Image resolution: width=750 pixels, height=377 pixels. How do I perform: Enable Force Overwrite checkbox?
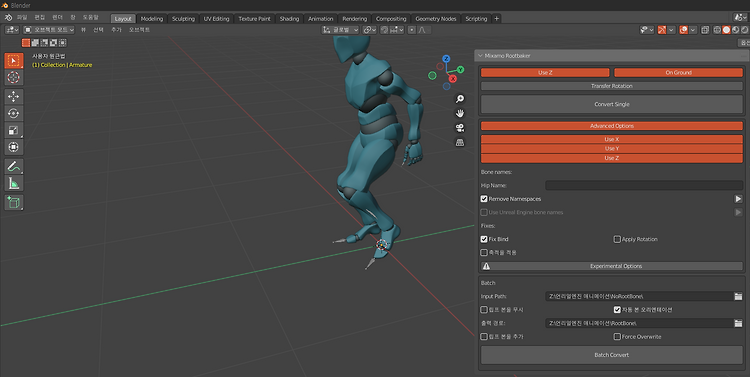pyautogui.click(x=617, y=336)
